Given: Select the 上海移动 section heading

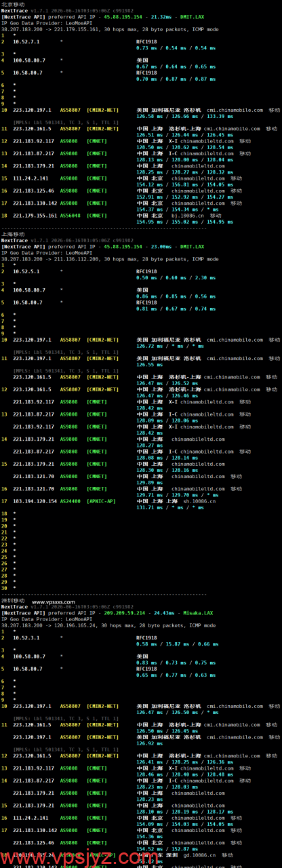Looking at the screenshot, I should tap(13, 234).
